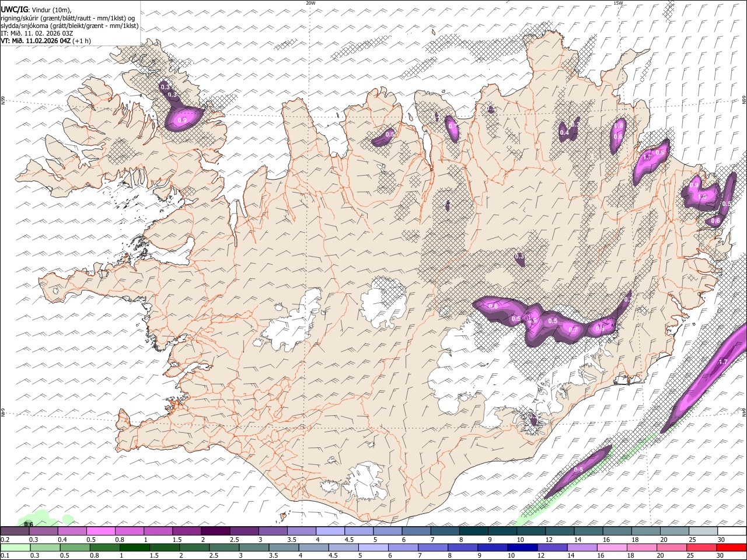Viewport: 747px width, 560px height.
Task: Click the '0.4' tick label of the upper legend
Action: pos(62,540)
